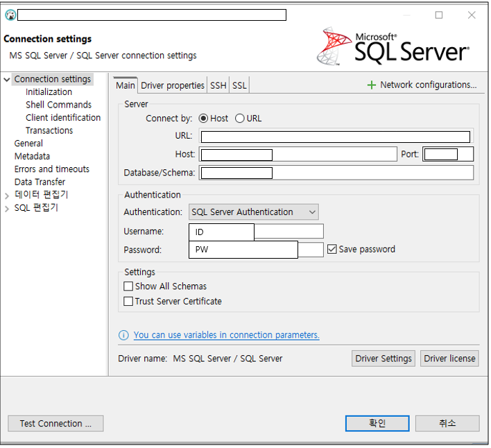
Task: Select Shell Commands in the tree
Action: (58, 105)
